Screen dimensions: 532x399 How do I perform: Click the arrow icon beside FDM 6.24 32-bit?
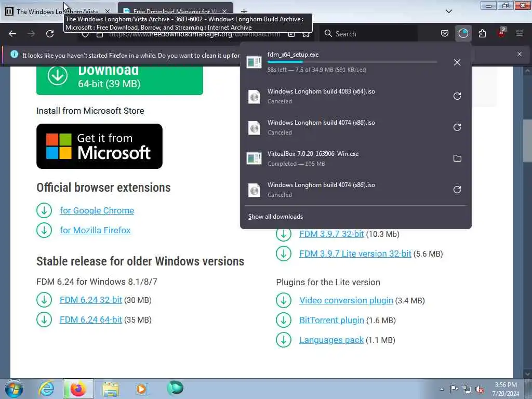(44, 300)
